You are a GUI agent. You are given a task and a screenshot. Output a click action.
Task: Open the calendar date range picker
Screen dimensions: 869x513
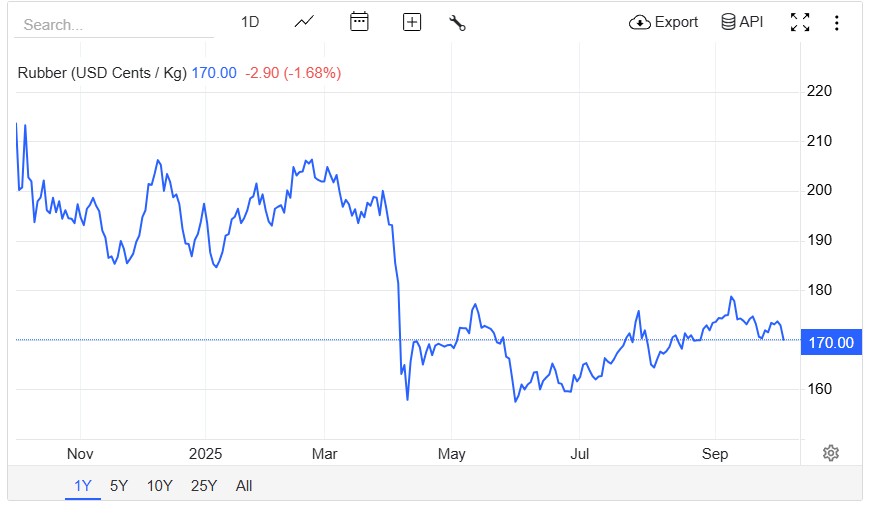tap(359, 22)
